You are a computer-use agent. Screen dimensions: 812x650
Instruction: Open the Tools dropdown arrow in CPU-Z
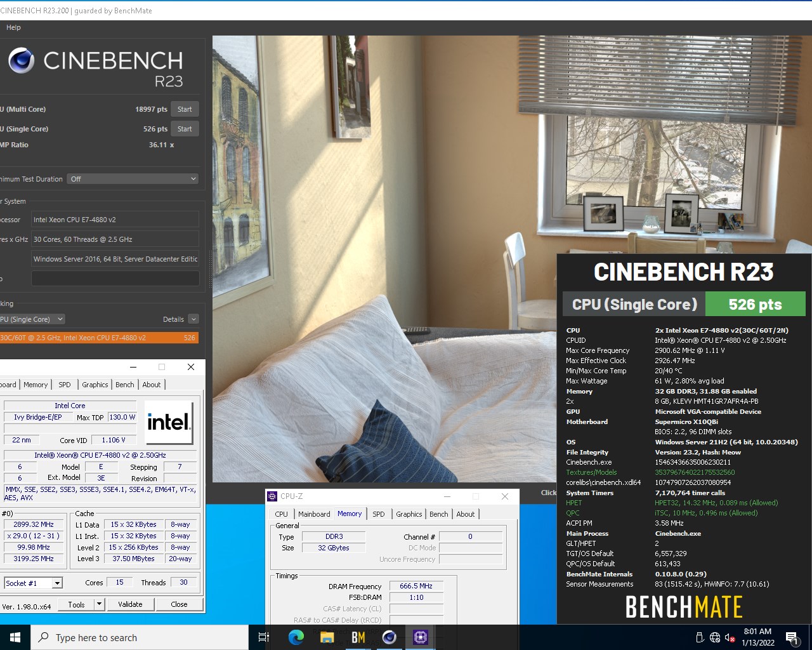click(100, 604)
